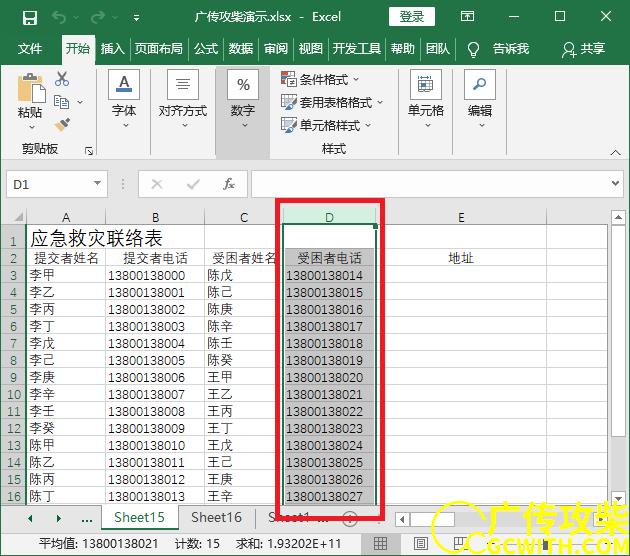Switch to the 公式 tab
The height and width of the screenshot is (556, 630).
pos(206,49)
